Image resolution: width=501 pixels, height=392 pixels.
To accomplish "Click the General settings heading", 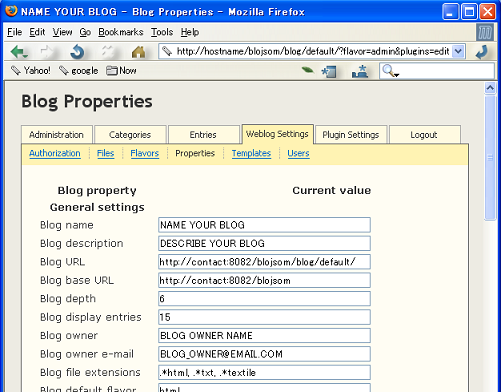I will tap(97, 207).
